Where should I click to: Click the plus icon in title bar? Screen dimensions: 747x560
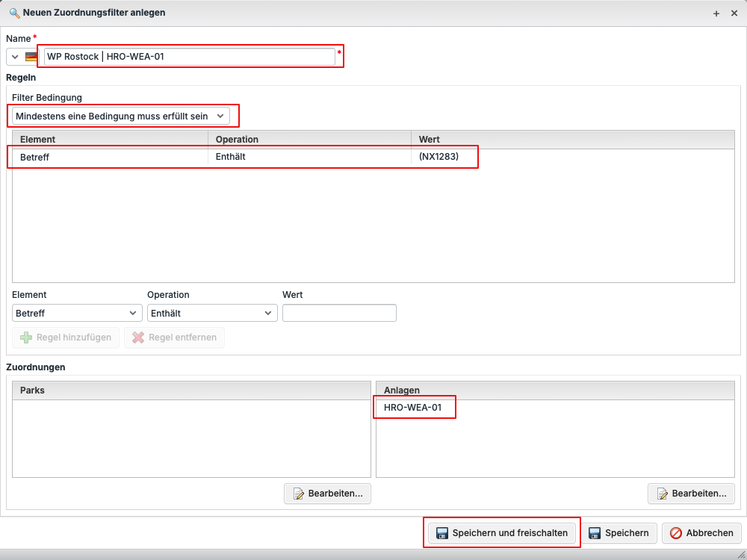716,13
